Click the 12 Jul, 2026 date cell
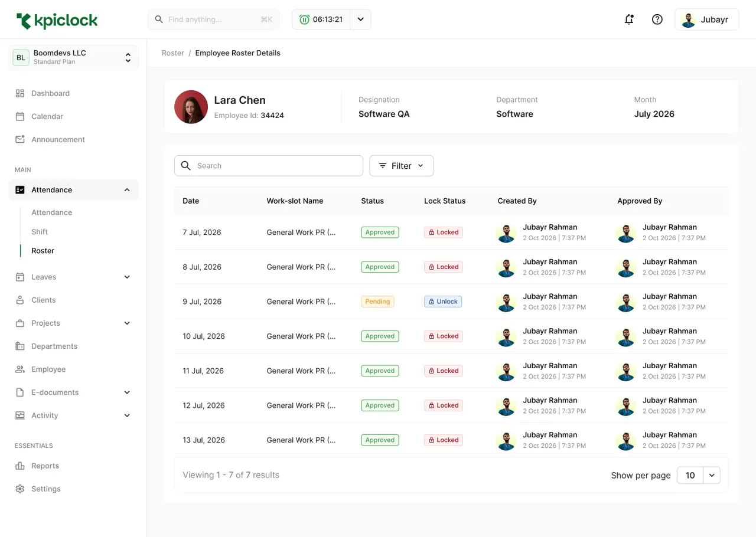This screenshot has width=756, height=537. click(x=204, y=405)
